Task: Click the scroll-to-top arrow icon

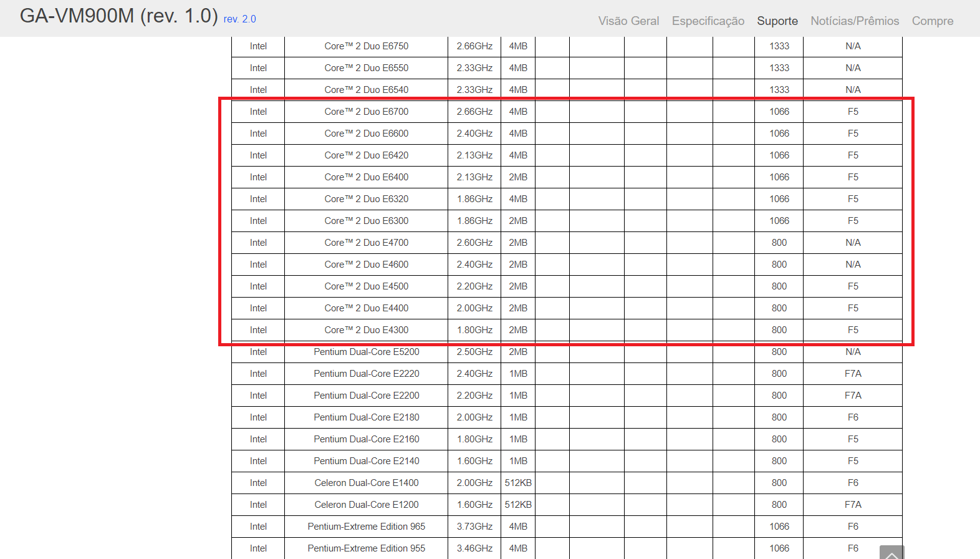Action: 891,552
